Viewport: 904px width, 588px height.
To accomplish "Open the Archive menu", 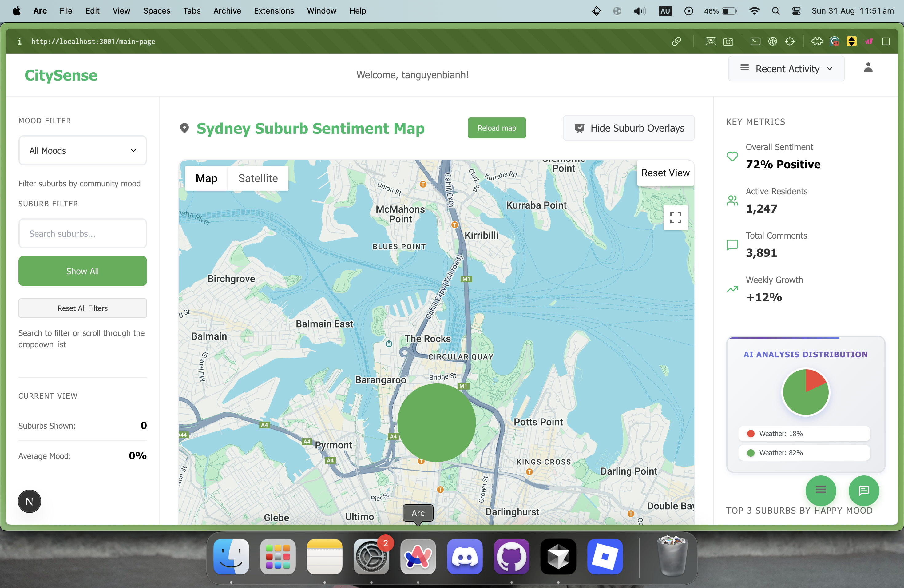I will (x=227, y=11).
